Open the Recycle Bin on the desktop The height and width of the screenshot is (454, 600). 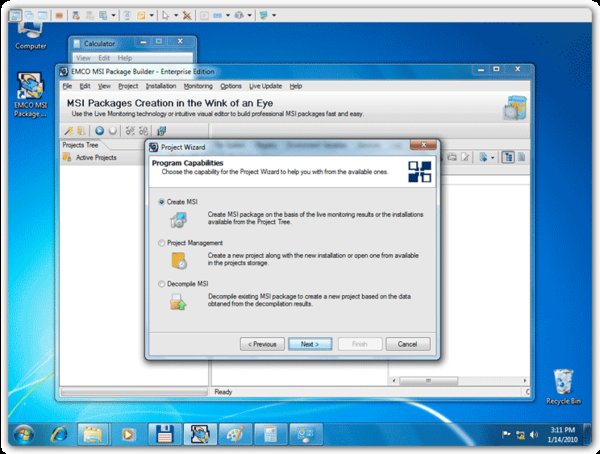[x=563, y=387]
